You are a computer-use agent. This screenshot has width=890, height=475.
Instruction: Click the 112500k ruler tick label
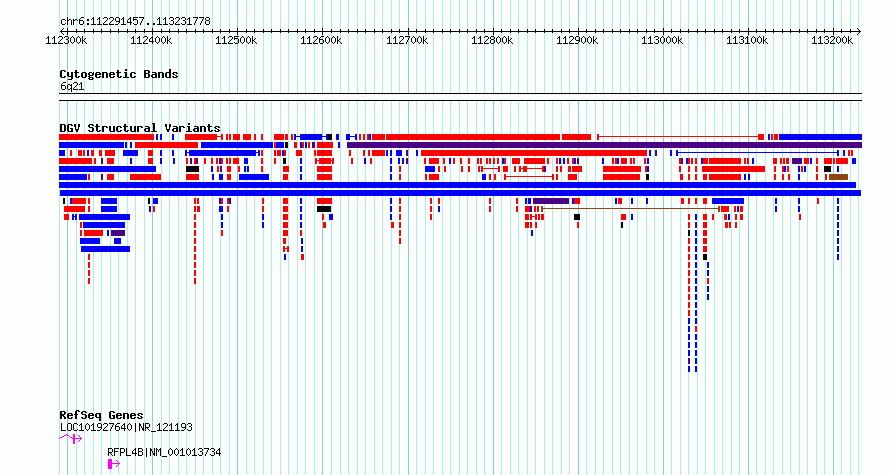point(236,40)
